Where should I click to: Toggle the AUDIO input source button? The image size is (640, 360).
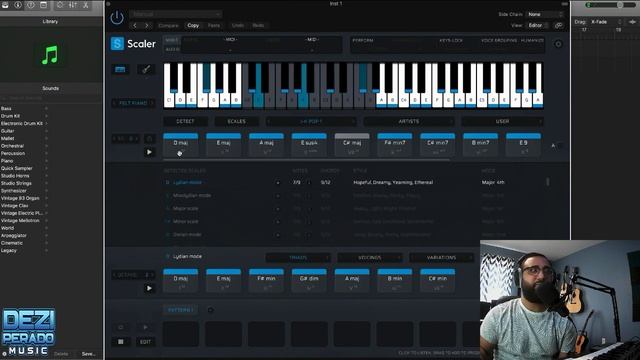[x=171, y=49]
